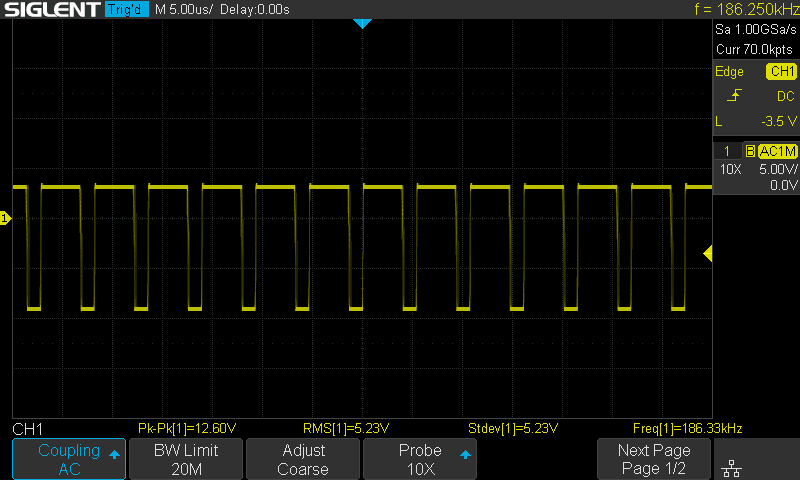This screenshot has height=480, width=800.
Task: Click the yellow CH1 trigger source badge
Action: point(780,72)
